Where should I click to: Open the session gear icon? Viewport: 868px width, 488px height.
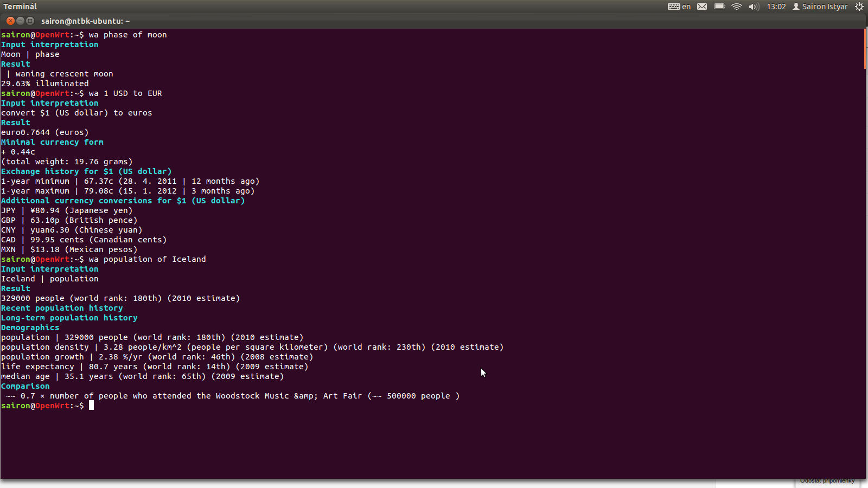(x=859, y=7)
